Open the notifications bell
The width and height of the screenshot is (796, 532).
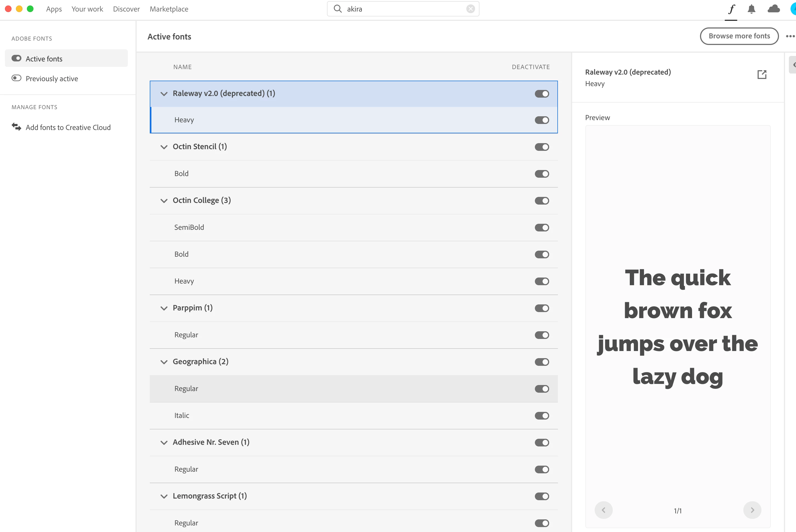pos(751,9)
